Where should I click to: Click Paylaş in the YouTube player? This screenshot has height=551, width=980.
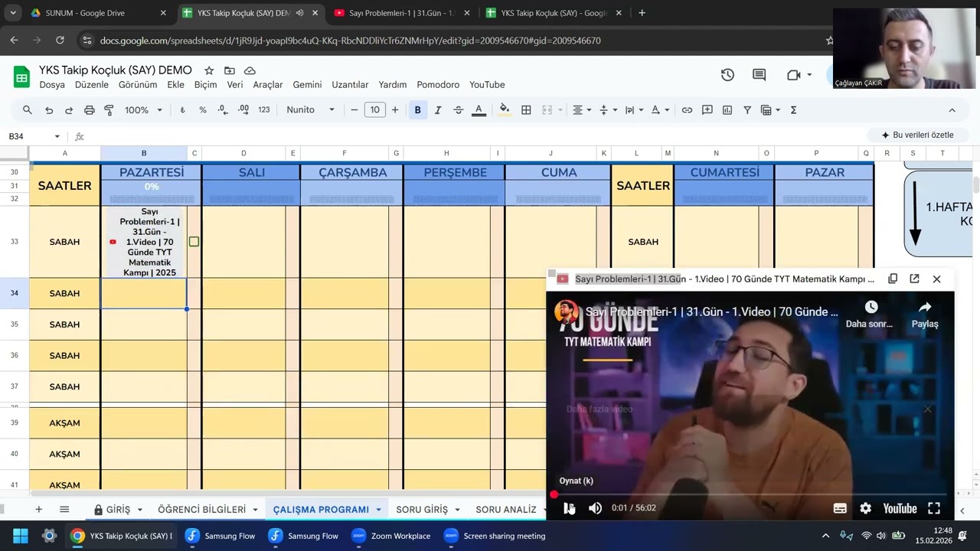point(925,315)
